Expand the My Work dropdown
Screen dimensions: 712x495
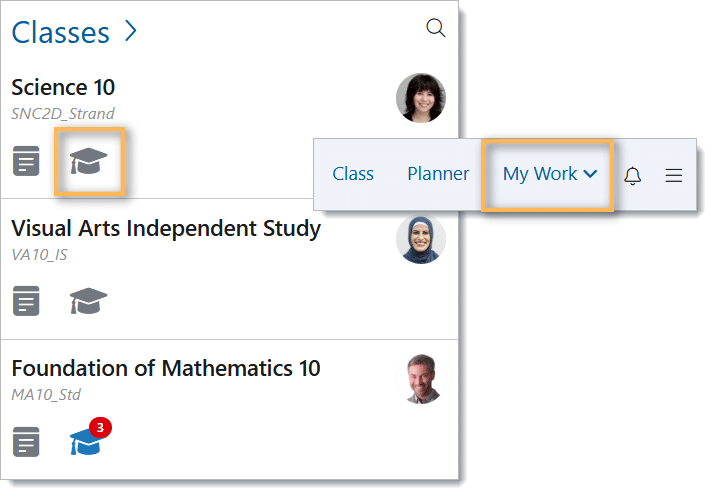(x=549, y=174)
